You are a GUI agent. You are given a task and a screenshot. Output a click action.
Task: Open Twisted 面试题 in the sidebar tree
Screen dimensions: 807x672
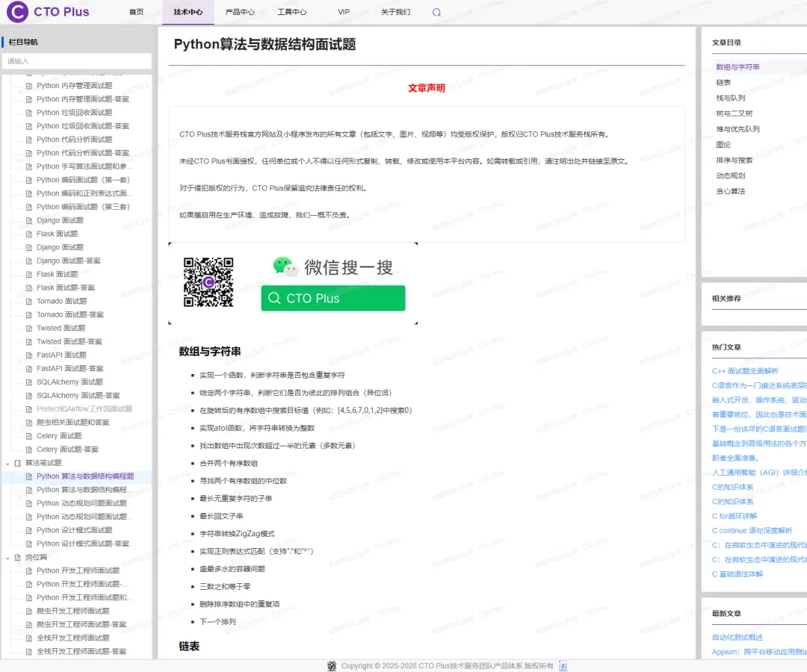pos(61,328)
